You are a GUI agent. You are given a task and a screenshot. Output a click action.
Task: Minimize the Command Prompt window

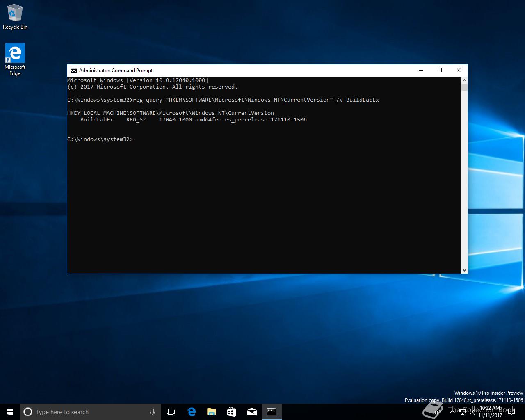pos(421,71)
